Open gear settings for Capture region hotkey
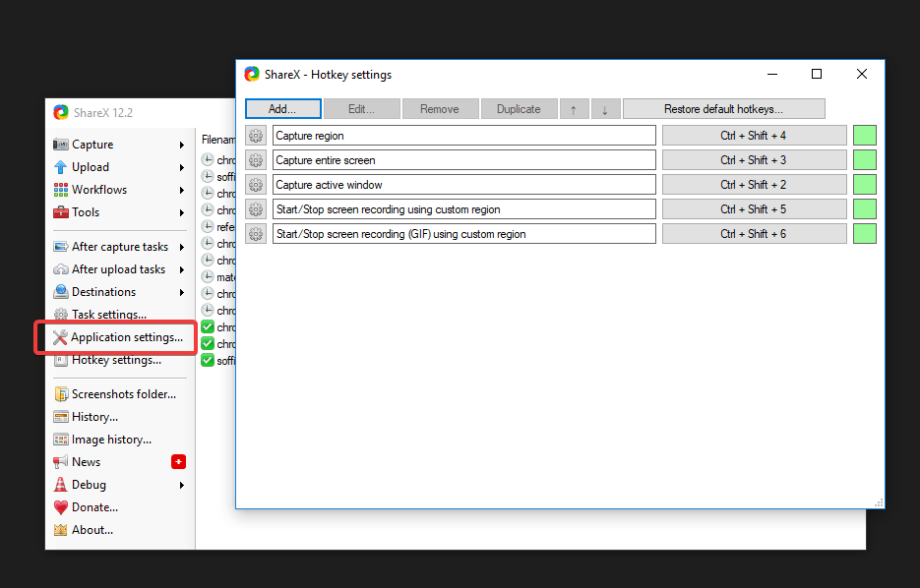The width and height of the screenshot is (920, 588). coord(256,136)
